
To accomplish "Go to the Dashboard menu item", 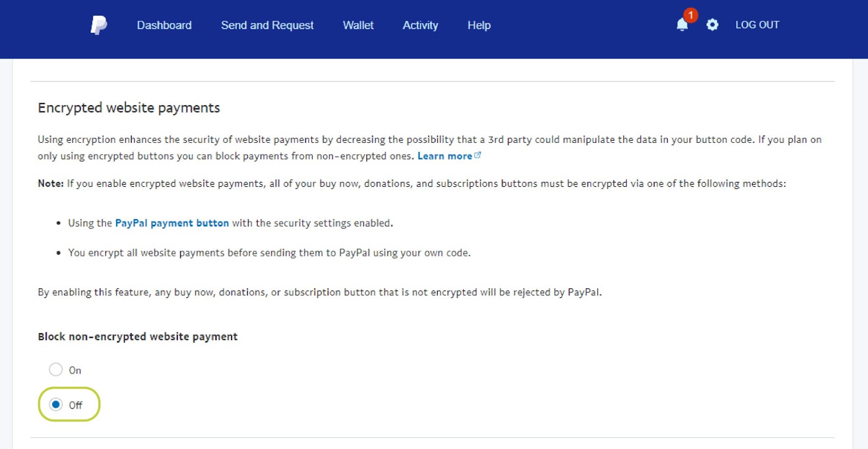I will (x=164, y=25).
